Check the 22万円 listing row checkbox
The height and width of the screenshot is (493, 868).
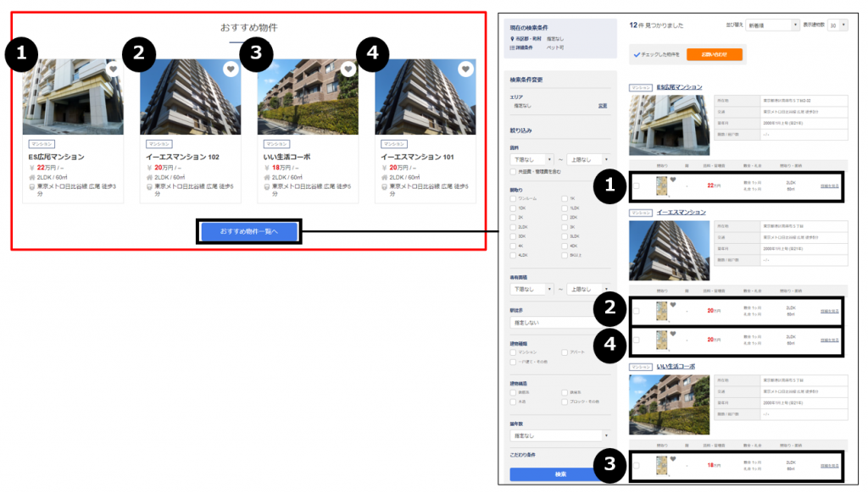tap(637, 187)
